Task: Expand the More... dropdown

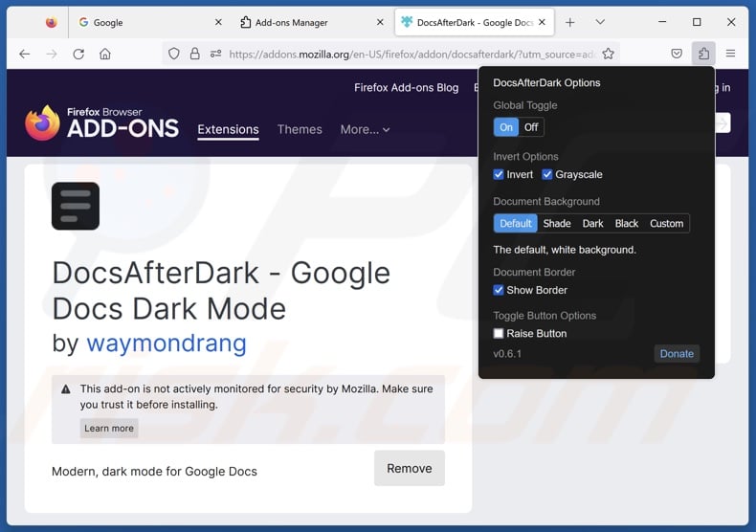Action: click(365, 129)
